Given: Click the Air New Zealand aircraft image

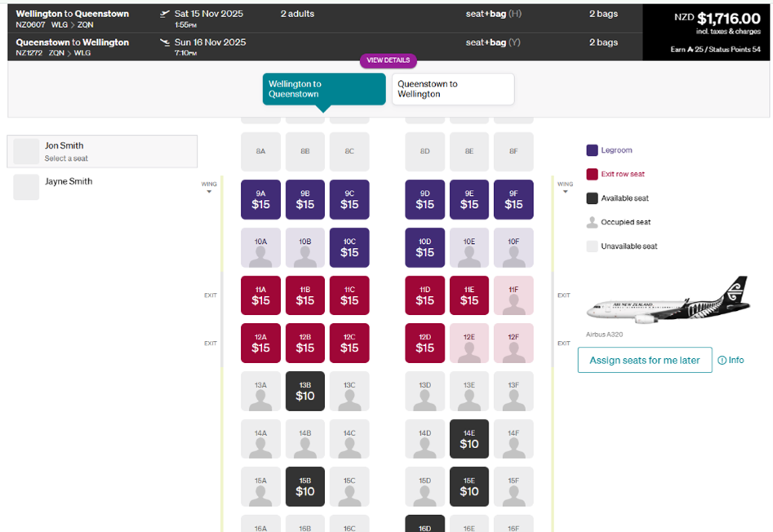Looking at the screenshot, I should pyautogui.click(x=668, y=303).
